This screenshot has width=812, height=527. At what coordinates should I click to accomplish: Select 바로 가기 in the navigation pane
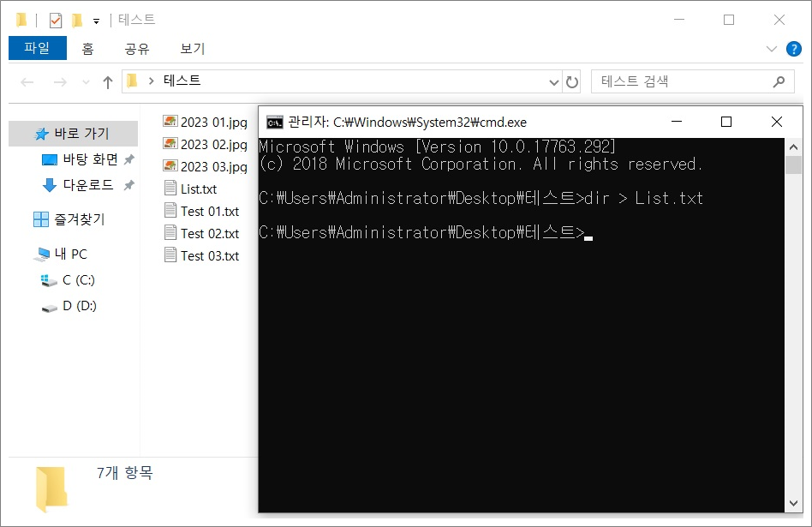pos(73,134)
